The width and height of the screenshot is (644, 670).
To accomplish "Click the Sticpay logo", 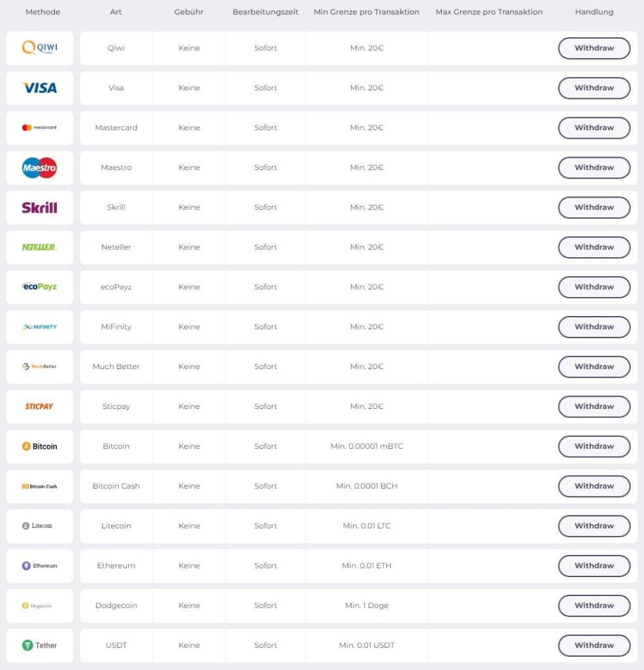I will 39,406.
